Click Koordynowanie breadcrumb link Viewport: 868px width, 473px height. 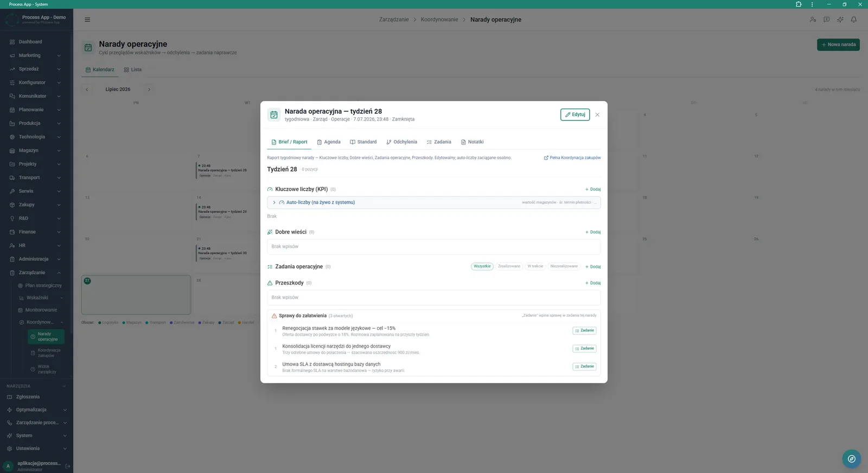(439, 20)
